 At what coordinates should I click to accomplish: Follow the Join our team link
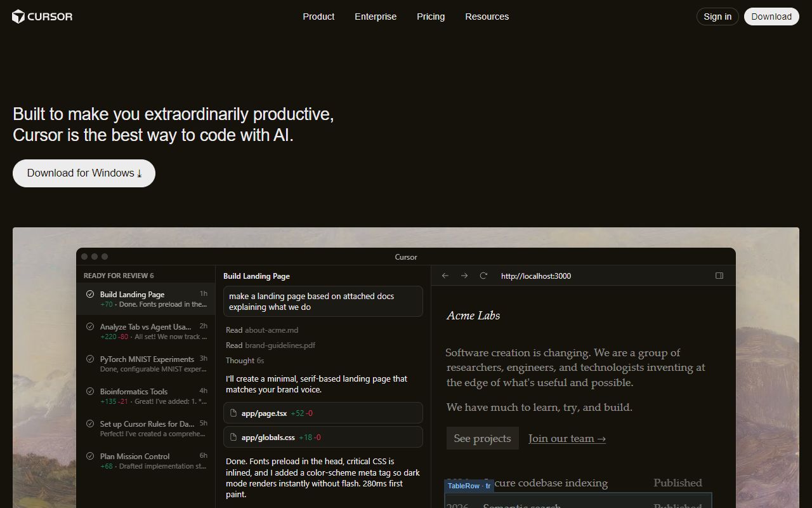[x=566, y=438]
